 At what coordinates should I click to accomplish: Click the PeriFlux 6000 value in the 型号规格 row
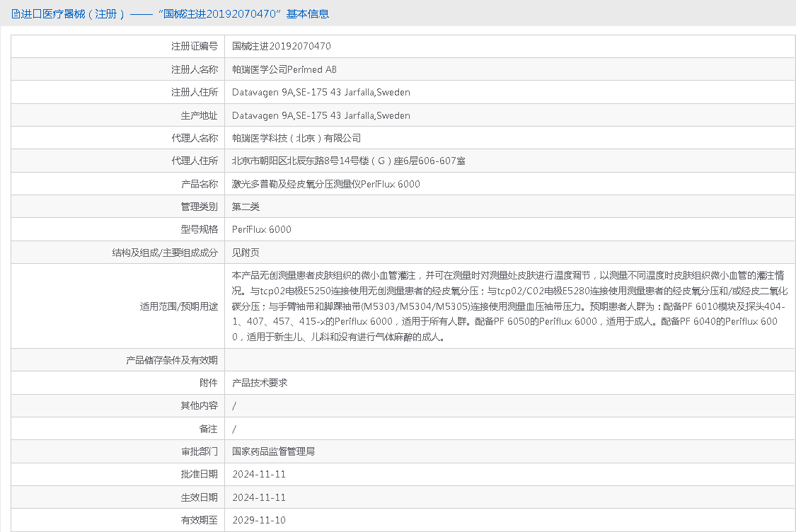point(261,229)
